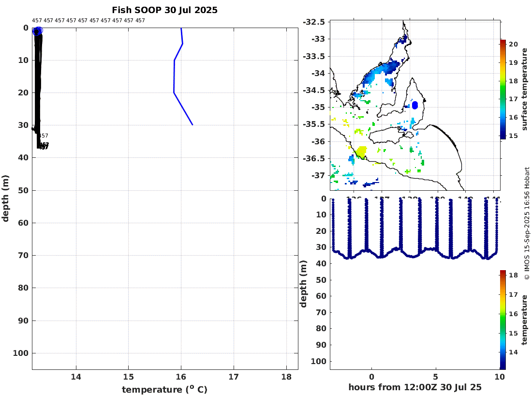
Task: Click the 457 labels cluster near 37 m
Action: (x=43, y=146)
